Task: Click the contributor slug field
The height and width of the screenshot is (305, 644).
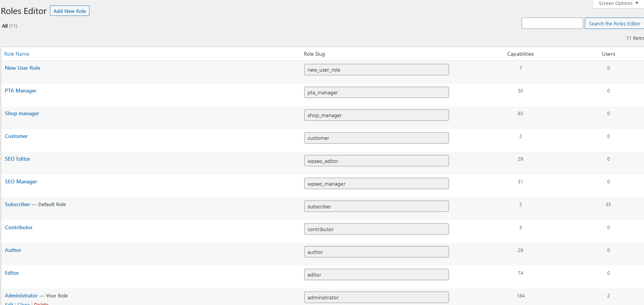Action: tap(377, 229)
